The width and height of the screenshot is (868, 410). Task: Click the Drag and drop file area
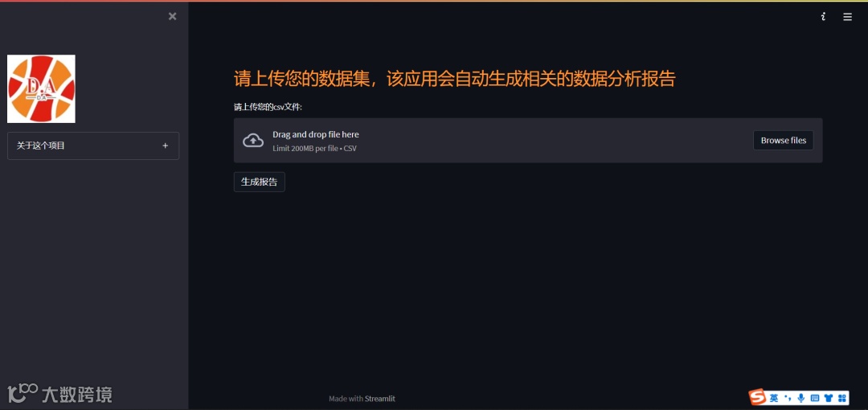pyautogui.click(x=528, y=141)
